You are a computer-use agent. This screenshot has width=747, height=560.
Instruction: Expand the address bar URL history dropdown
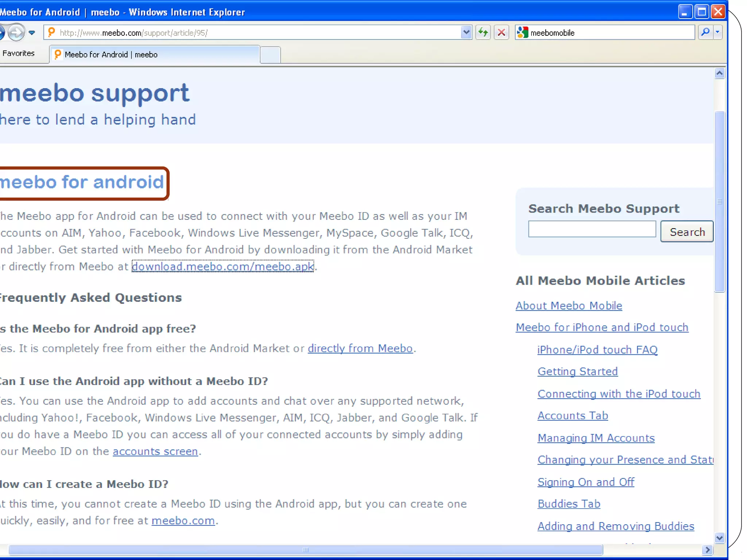(466, 32)
